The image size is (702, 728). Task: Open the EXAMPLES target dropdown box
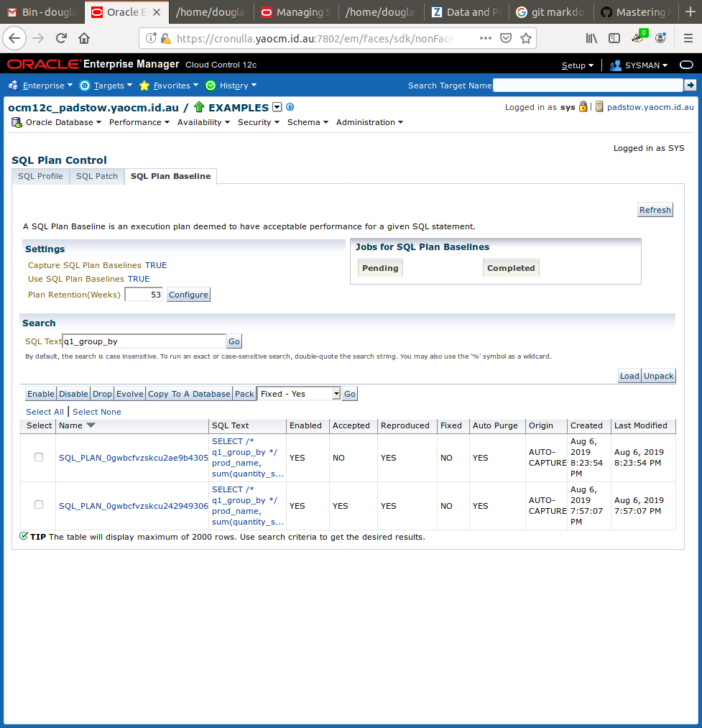(277, 107)
